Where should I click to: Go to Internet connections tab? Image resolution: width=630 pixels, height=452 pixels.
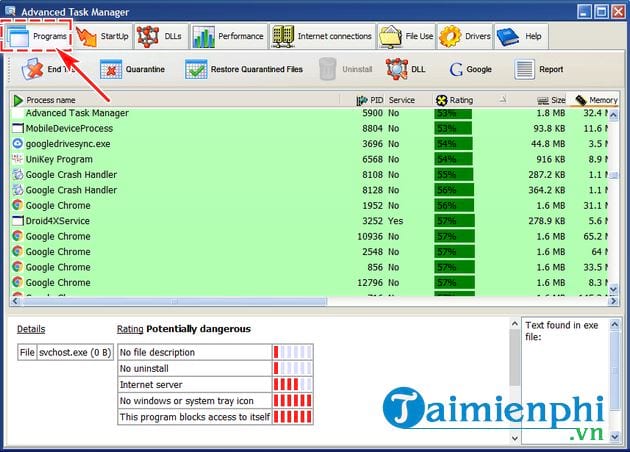tap(322, 37)
